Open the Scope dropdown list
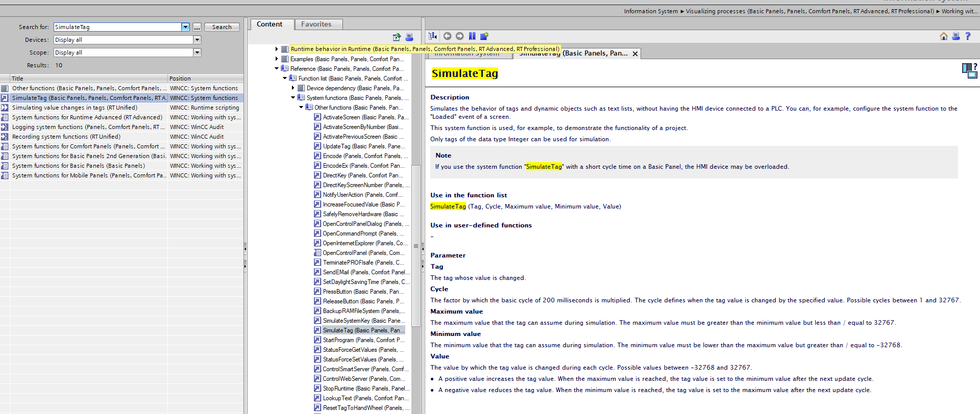Screen dimensions: 980x414 (197, 53)
